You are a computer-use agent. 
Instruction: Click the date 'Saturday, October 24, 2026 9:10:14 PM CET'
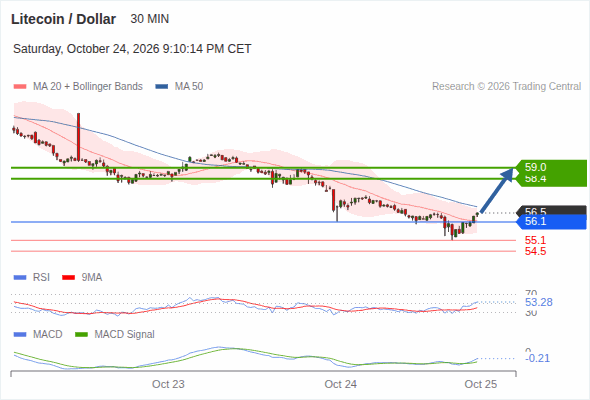tap(132, 49)
